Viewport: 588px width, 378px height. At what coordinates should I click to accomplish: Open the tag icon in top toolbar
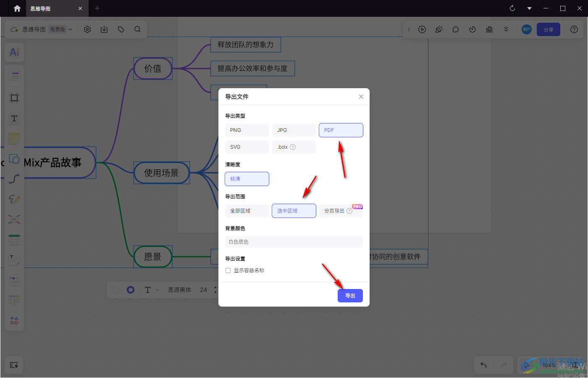click(121, 29)
